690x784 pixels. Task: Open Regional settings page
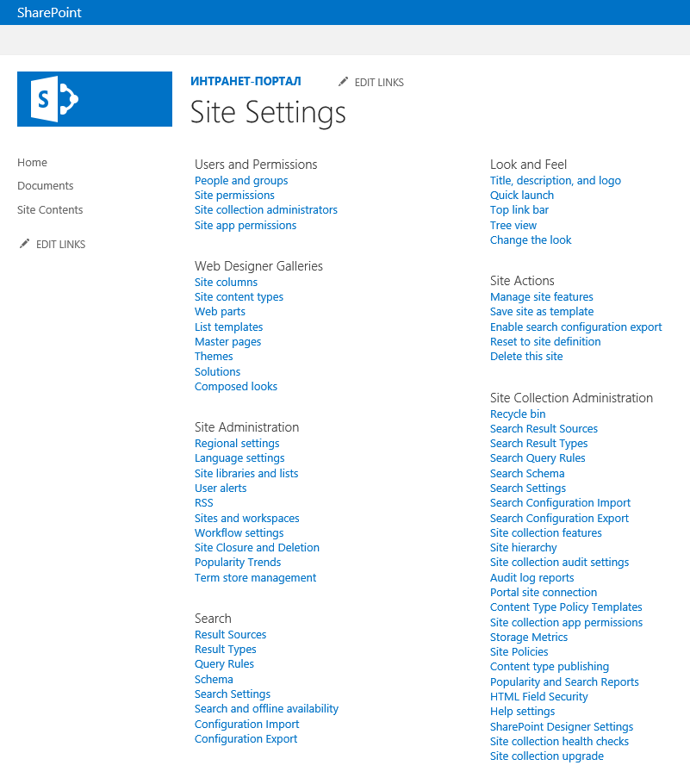coord(237,444)
